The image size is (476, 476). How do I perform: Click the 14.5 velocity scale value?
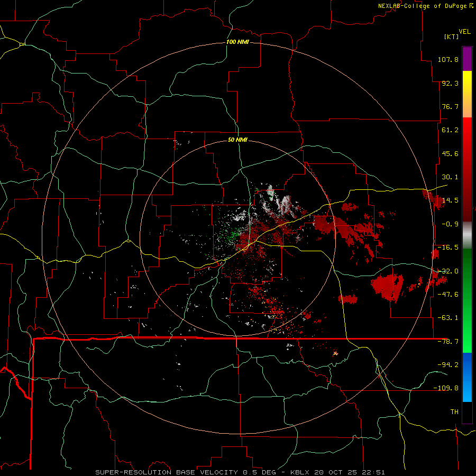450,200
